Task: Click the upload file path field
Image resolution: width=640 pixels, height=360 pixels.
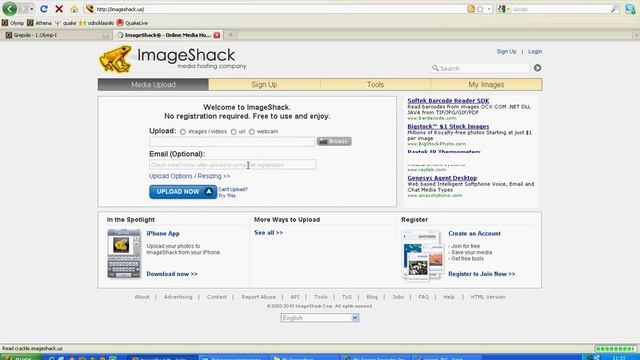Action: [x=232, y=142]
